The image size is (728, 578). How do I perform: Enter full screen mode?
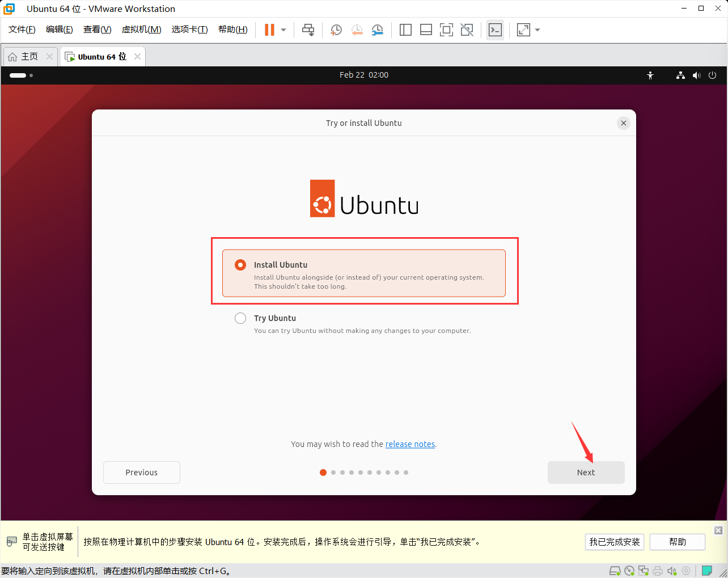pos(446,30)
